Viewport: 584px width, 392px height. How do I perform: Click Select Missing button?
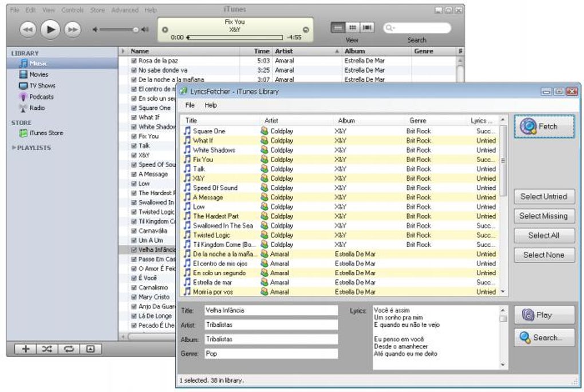coord(544,216)
